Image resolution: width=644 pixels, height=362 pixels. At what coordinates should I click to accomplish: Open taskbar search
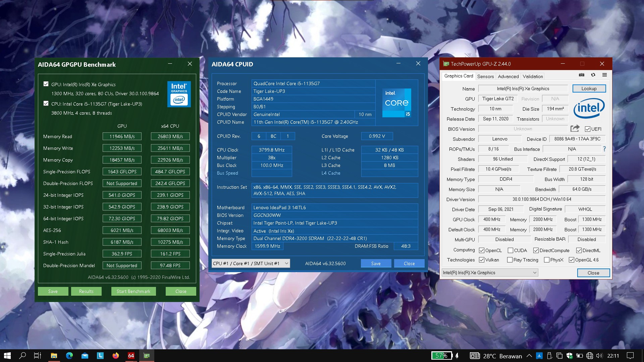pos(22,356)
